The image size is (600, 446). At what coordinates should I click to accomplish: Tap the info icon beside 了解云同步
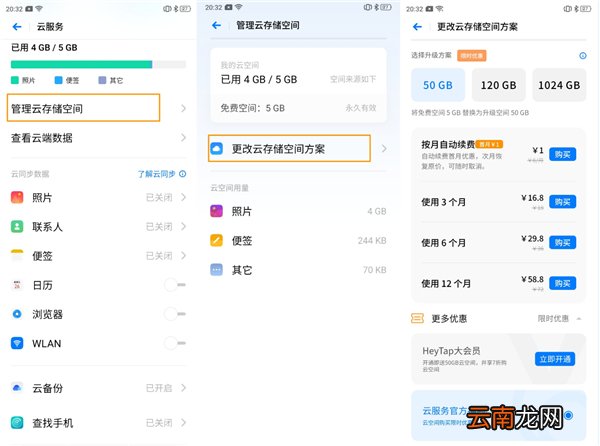[x=183, y=174]
